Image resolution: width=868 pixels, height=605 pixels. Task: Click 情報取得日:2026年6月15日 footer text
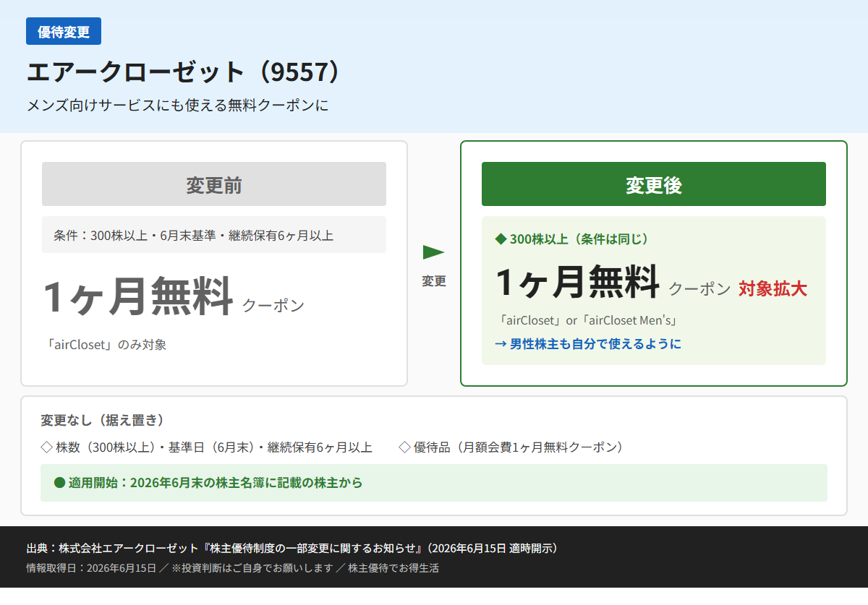click(91, 568)
